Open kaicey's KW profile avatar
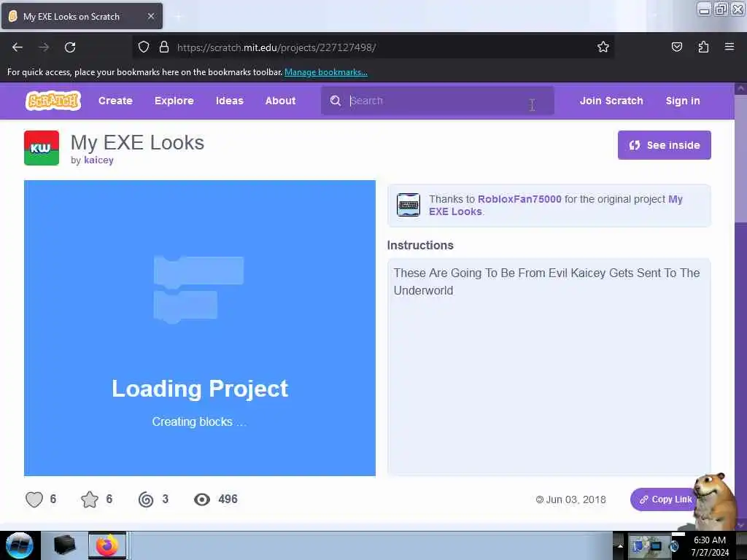This screenshot has width=747, height=560. click(42, 148)
